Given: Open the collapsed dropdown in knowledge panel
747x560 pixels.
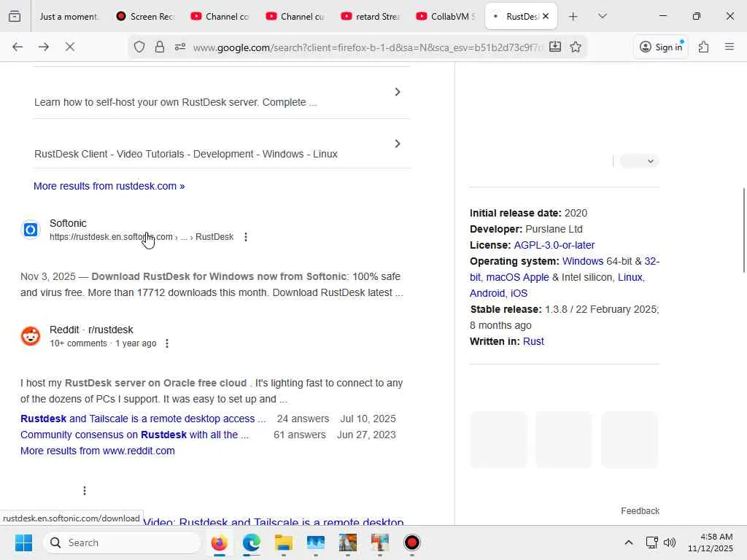Looking at the screenshot, I should click(x=639, y=161).
